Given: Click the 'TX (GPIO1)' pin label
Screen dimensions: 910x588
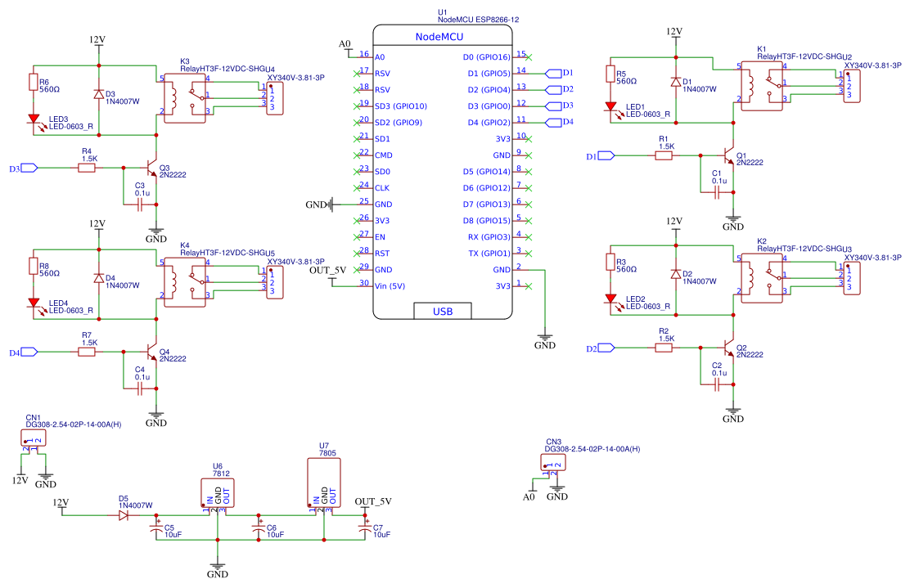Looking at the screenshot, I should coord(489,254).
